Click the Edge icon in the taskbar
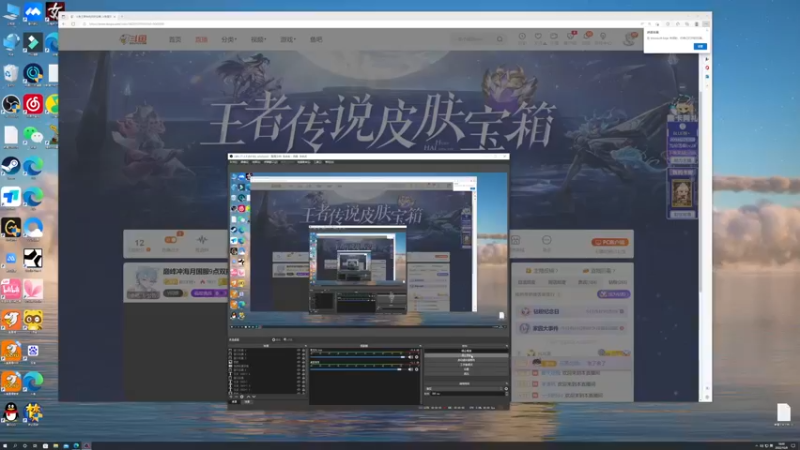 click(x=76, y=445)
